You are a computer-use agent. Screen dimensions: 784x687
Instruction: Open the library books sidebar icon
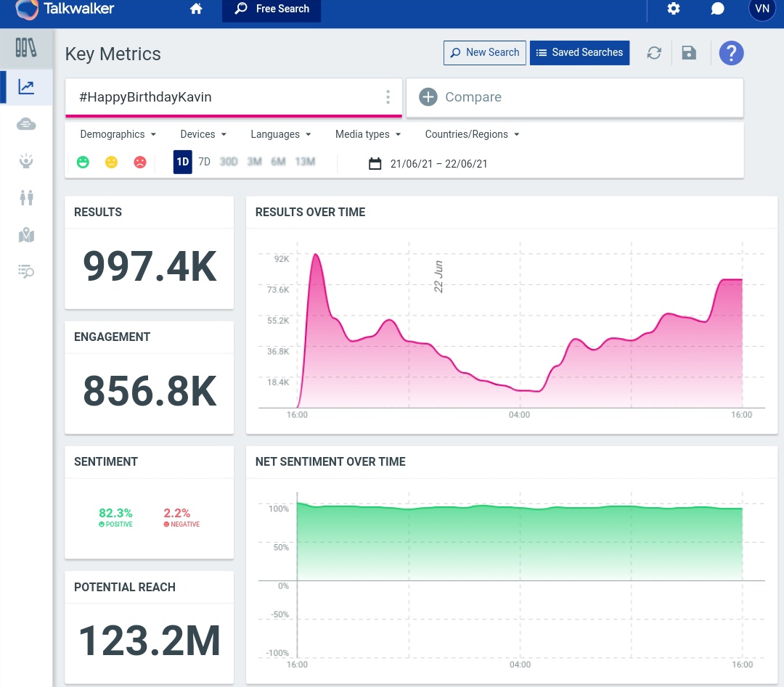pos(26,48)
